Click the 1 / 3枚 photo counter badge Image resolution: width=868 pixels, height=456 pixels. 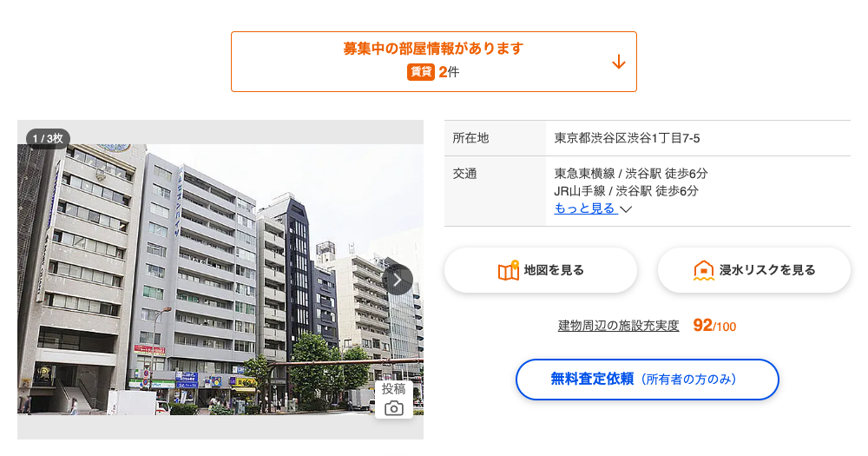[x=48, y=138]
